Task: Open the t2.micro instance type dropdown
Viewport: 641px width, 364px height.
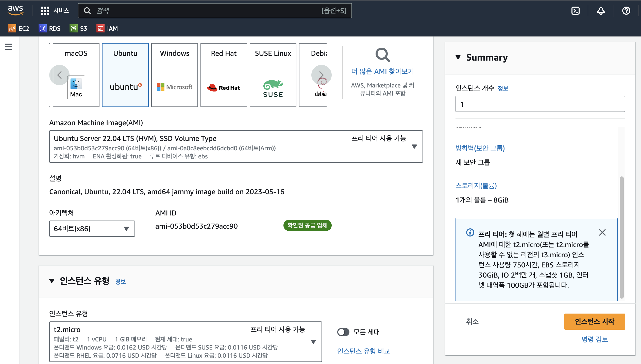Action: [x=313, y=341]
